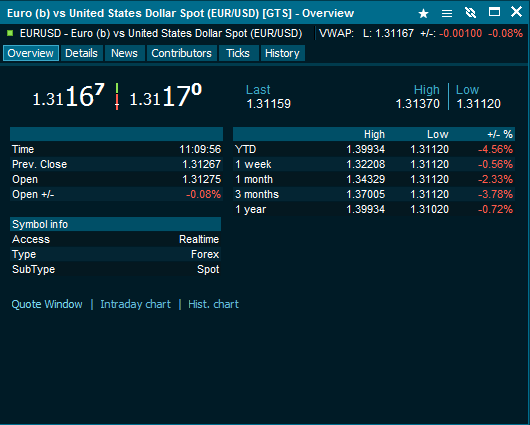Open the Quote Window link
This screenshot has width=530, height=425.
click(47, 304)
